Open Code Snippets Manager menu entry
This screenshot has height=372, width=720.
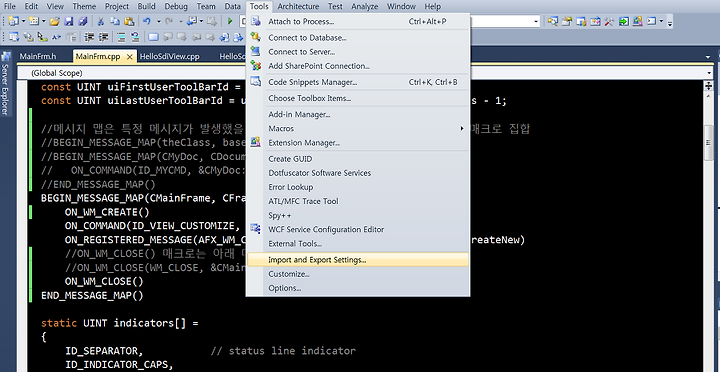(x=358, y=82)
